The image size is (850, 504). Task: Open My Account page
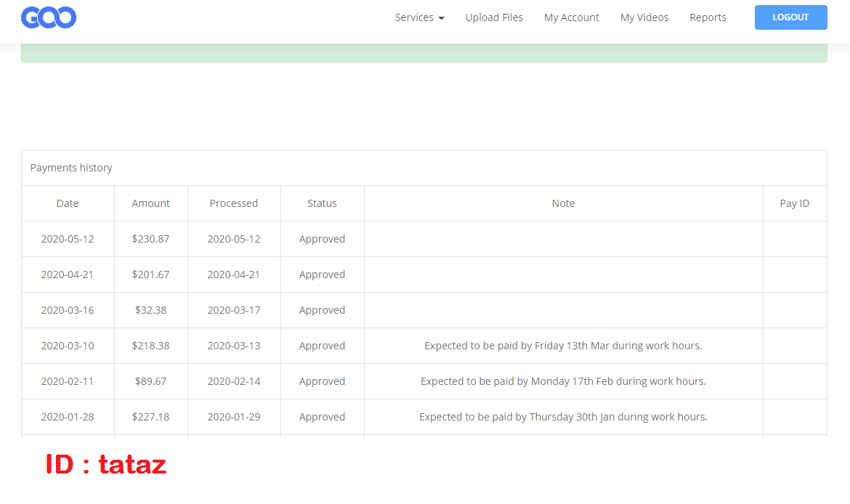pos(571,17)
